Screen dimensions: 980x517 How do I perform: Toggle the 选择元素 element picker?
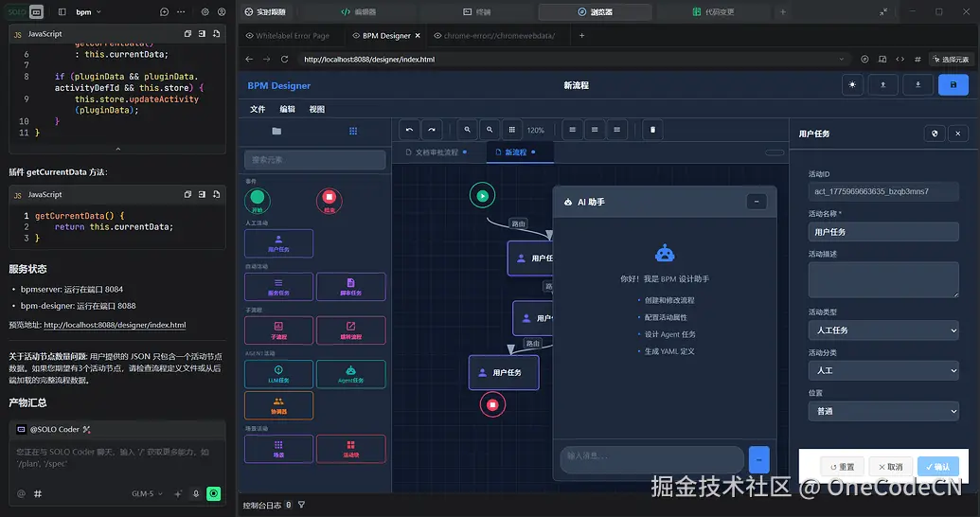click(x=950, y=60)
